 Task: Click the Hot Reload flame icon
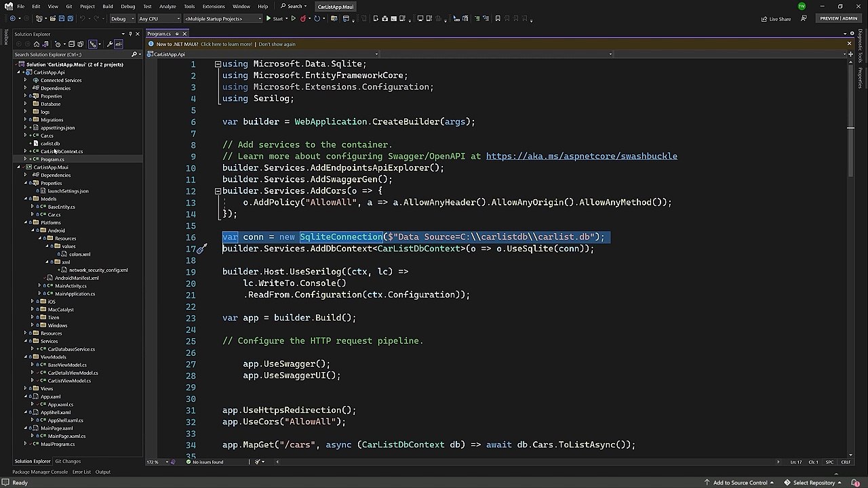[x=302, y=18]
